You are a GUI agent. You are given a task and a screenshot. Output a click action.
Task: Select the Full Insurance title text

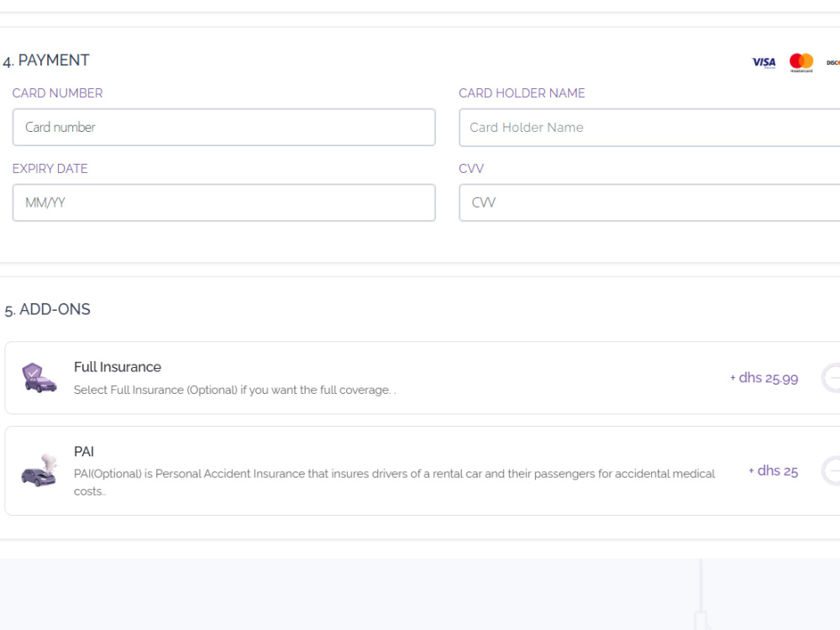[118, 367]
